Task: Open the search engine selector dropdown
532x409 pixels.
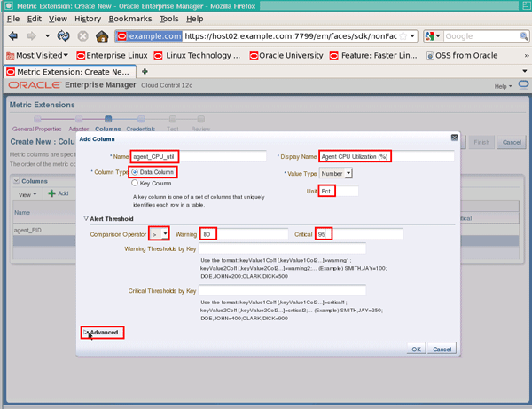Action: [x=433, y=36]
